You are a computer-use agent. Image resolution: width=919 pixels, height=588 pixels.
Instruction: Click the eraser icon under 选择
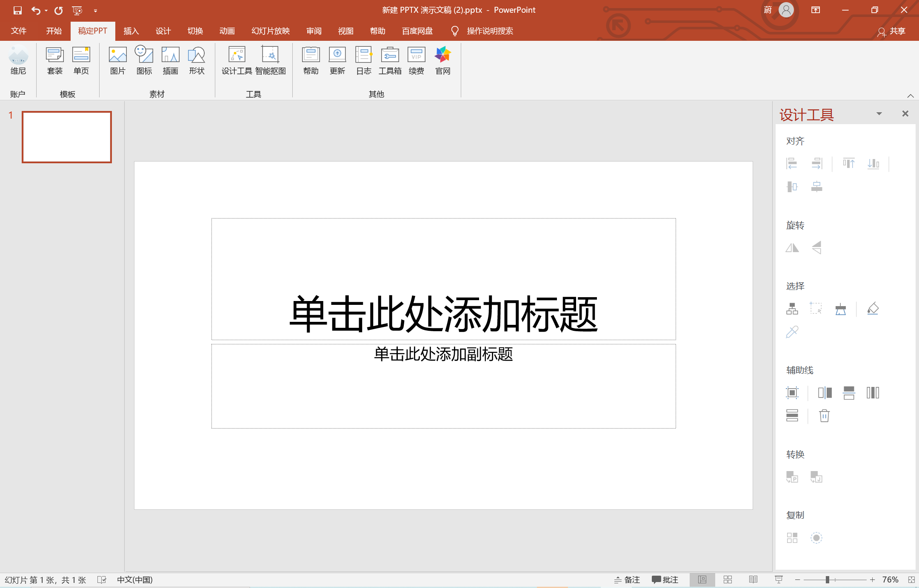click(x=873, y=308)
